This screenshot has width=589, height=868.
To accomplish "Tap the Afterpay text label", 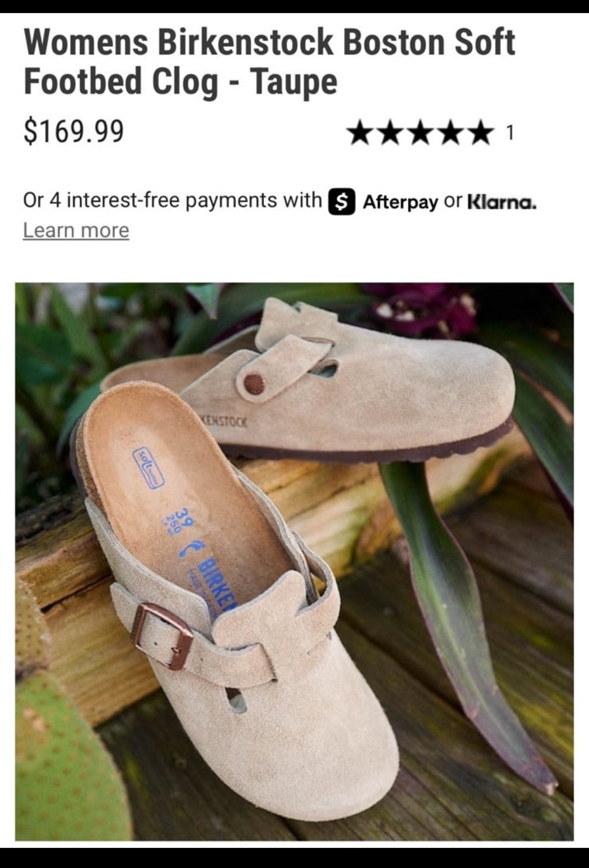I will [x=401, y=202].
